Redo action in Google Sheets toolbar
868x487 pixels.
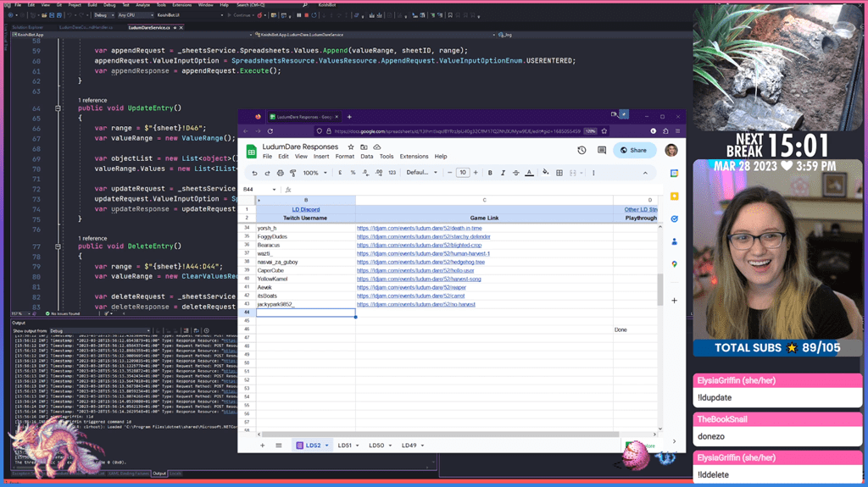pos(267,174)
